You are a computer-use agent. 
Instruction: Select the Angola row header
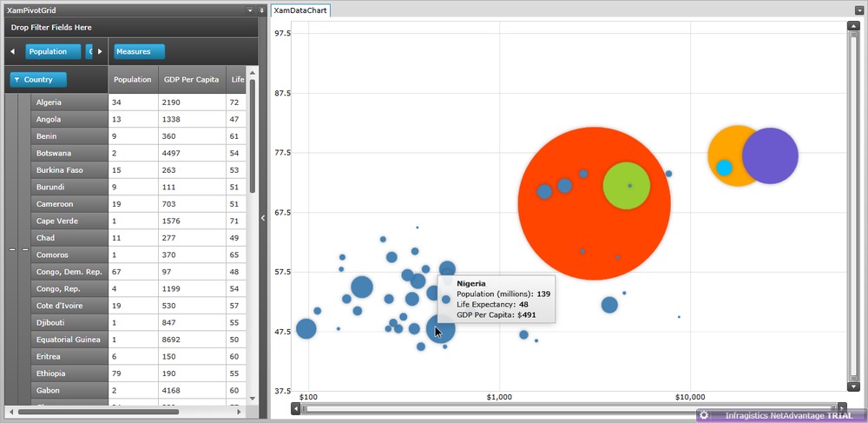coord(69,120)
